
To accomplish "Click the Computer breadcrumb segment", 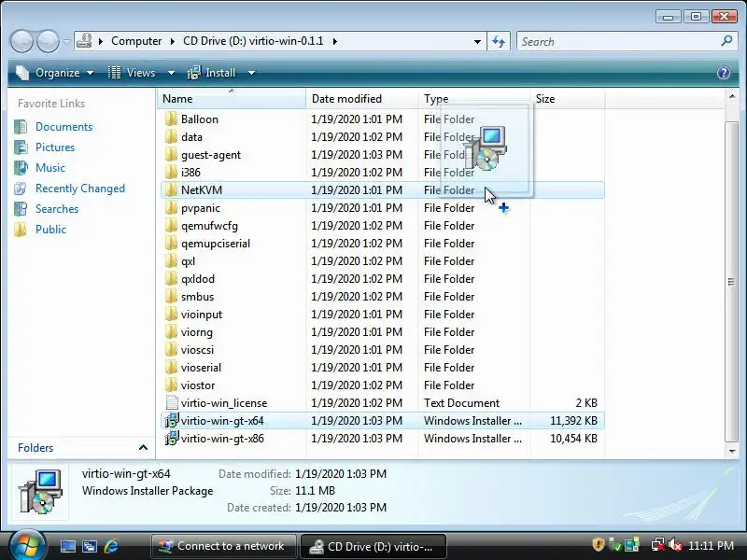I will tap(136, 41).
